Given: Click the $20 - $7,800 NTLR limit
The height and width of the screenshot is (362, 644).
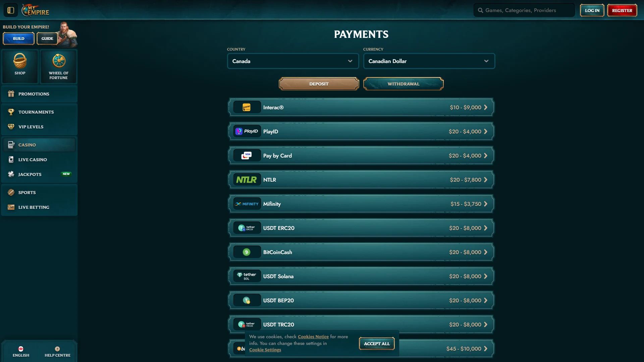Looking at the screenshot, I should tap(466, 180).
